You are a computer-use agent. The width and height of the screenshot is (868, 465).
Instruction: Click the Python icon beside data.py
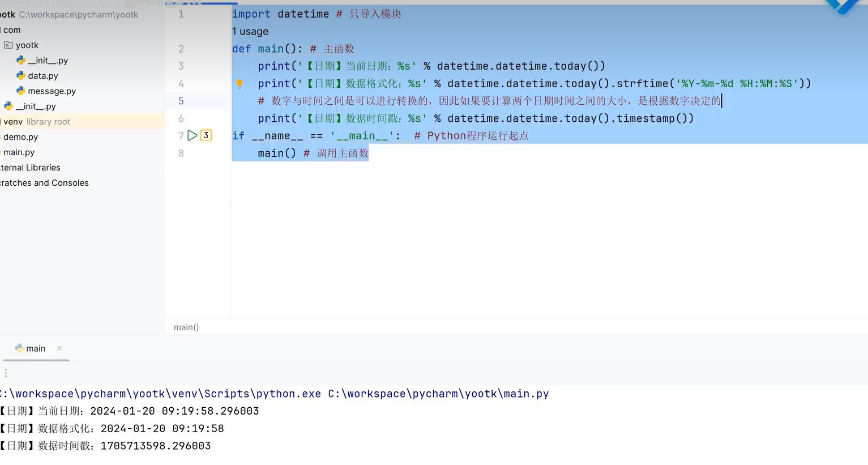point(21,75)
